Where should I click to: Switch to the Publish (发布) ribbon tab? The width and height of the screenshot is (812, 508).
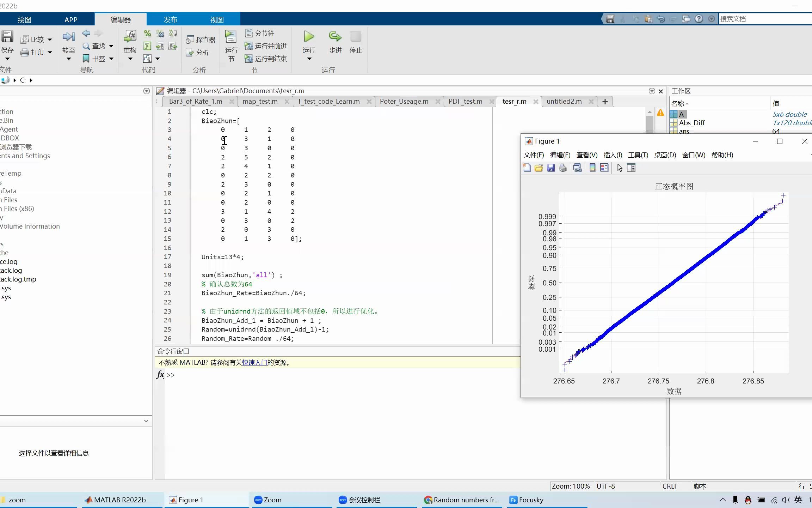tap(170, 19)
